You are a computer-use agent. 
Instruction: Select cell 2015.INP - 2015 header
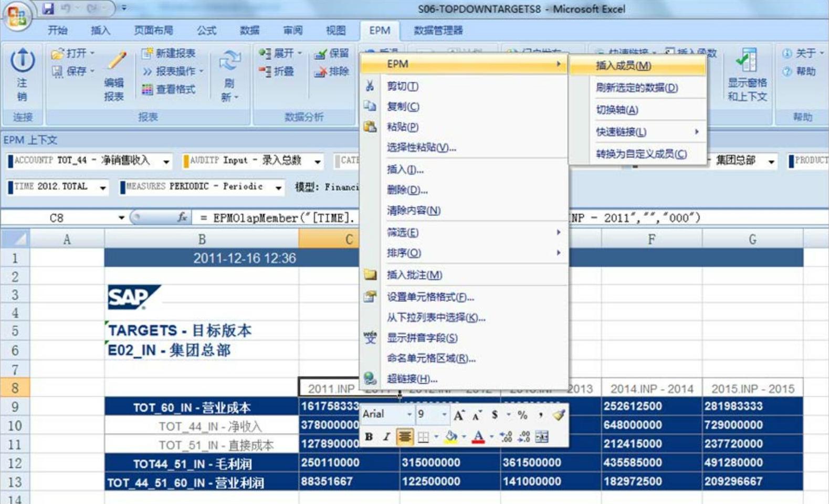click(x=752, y=388)
